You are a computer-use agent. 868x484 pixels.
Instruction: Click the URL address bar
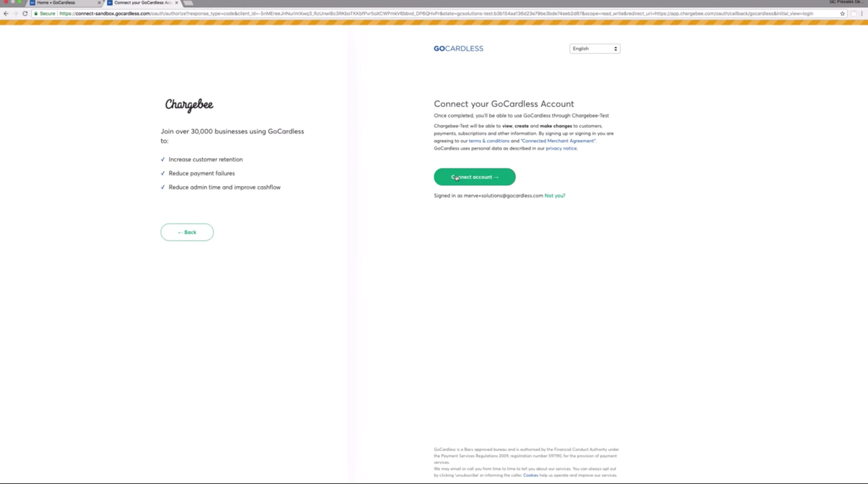(438, 14)
